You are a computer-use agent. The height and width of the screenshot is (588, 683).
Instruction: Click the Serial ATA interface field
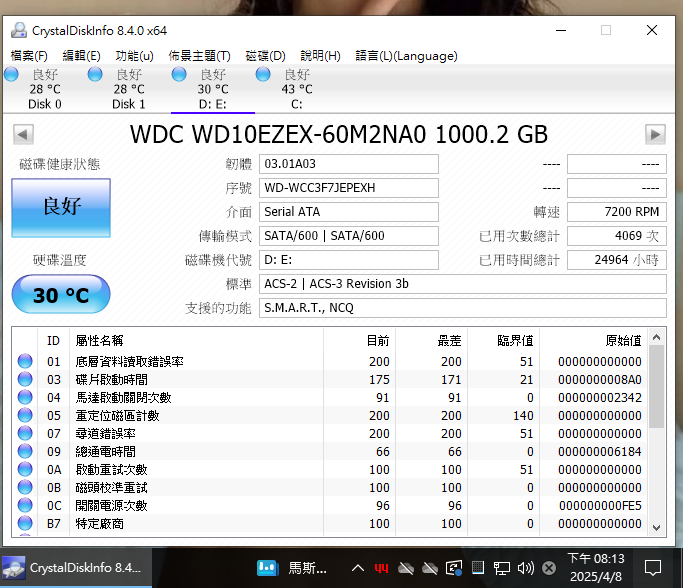click(x=349, y=212)
